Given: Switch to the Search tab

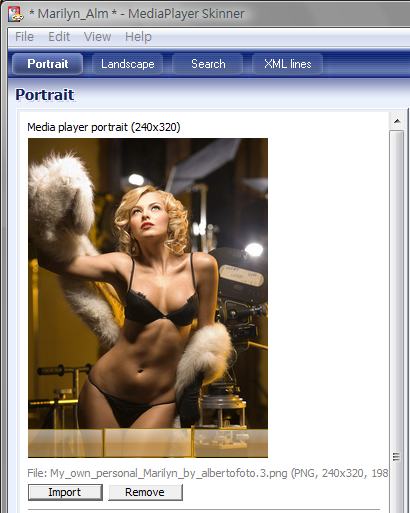Looking at the screenshot, I should pos(208,64).
